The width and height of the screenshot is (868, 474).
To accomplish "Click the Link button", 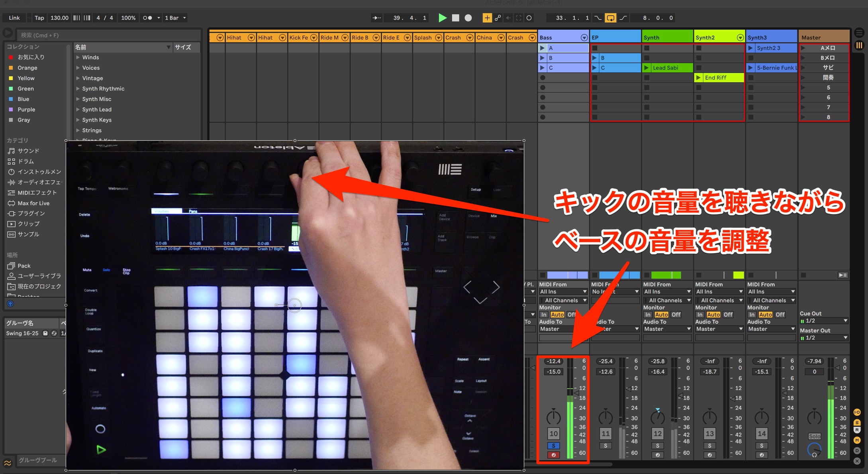I will pos(14,18).
